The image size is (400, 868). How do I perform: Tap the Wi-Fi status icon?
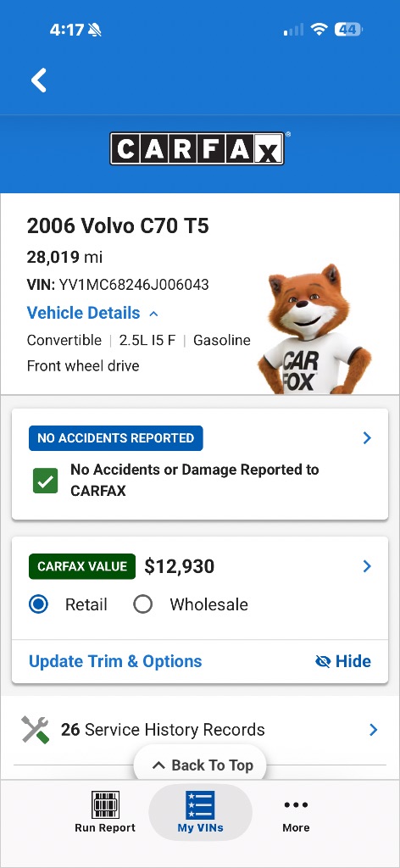point(319,30)
